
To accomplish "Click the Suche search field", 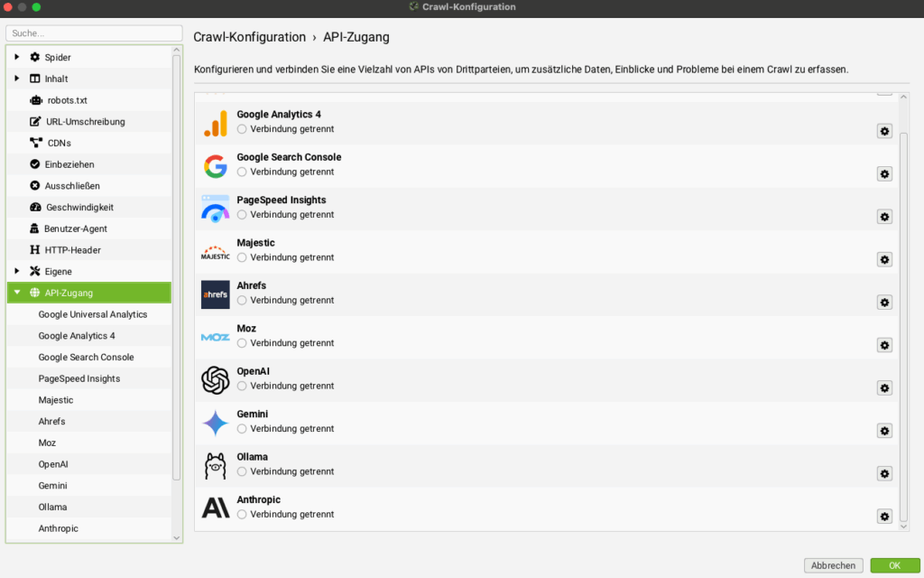I will click(94, 33).
